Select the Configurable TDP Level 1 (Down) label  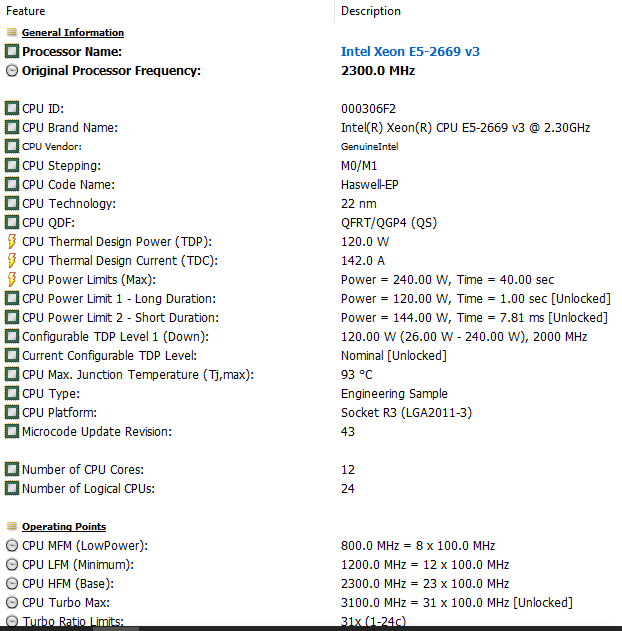115,337
